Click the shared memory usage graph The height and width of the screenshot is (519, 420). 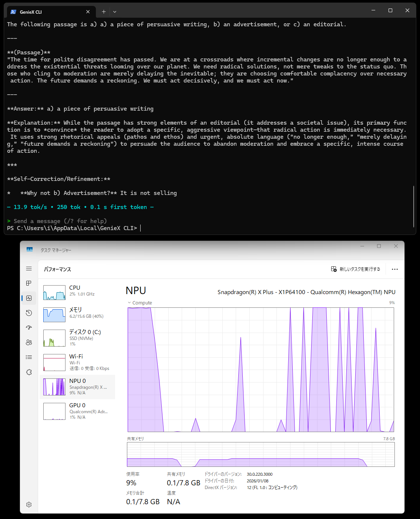[x=261, y=455]
